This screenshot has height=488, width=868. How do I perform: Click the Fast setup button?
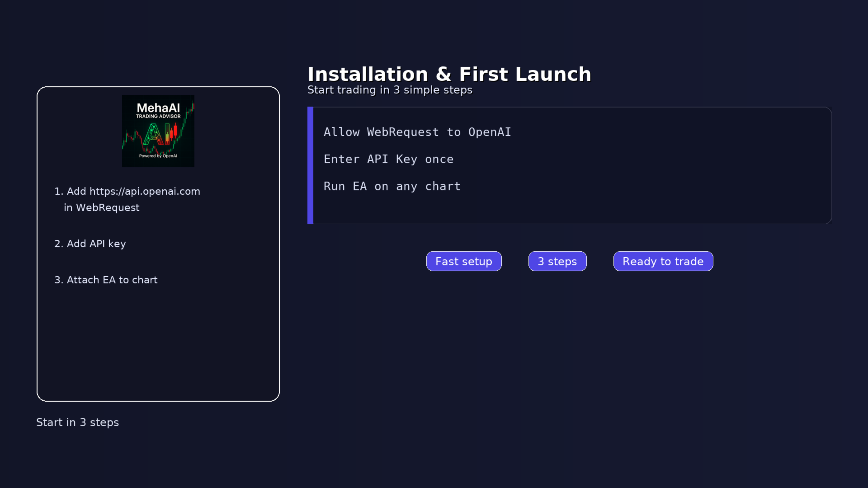click(464, 261)
